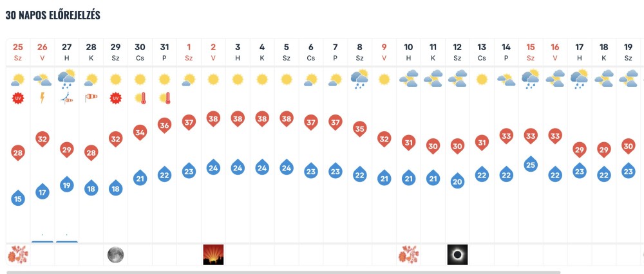
Task: Click the sunny weather icon for day 13
Action: (481, 79)
